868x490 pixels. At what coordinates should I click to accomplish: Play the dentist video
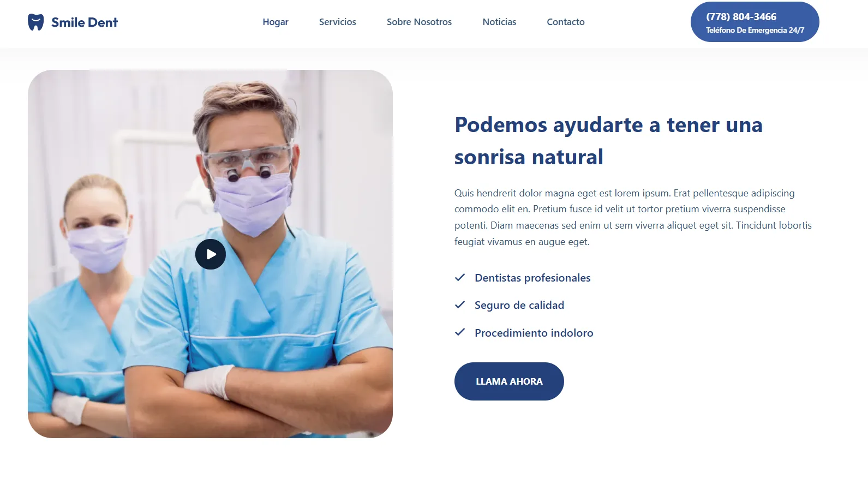tap(211, 254)
